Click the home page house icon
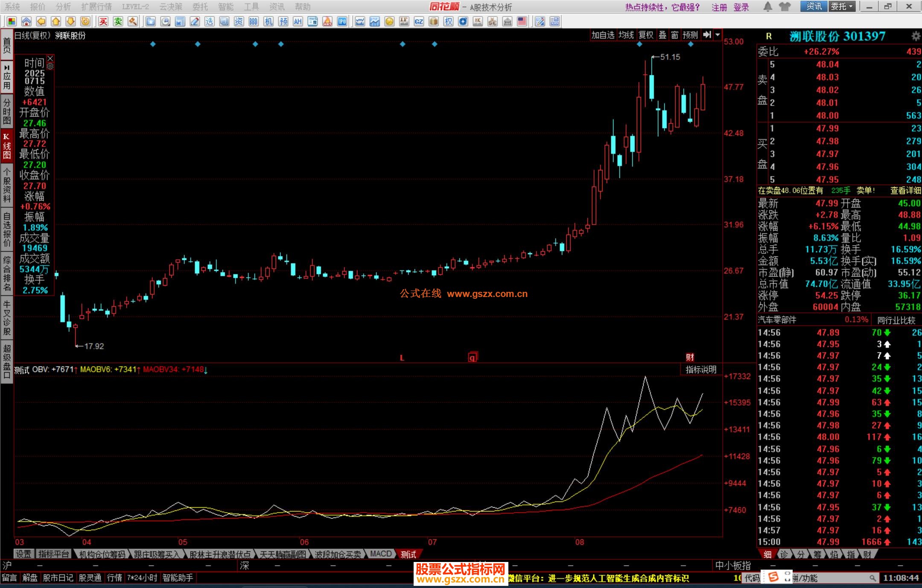This screenshot has height=588, width=922. click(26, 21)
